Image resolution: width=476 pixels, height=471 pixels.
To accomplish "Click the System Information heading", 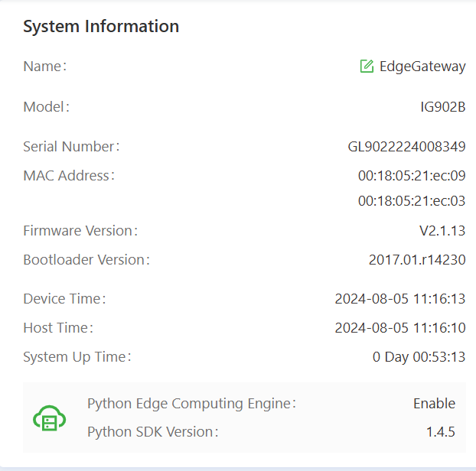I will 101,26.
